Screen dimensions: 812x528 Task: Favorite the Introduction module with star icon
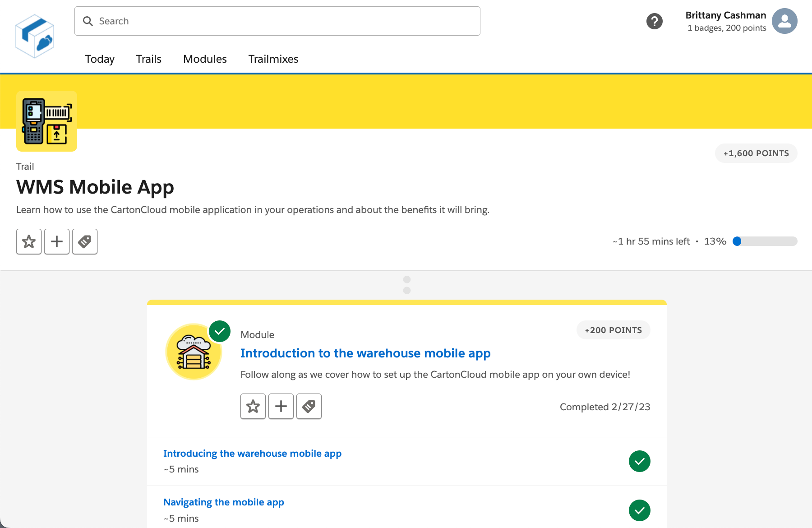tap(253, 406)
